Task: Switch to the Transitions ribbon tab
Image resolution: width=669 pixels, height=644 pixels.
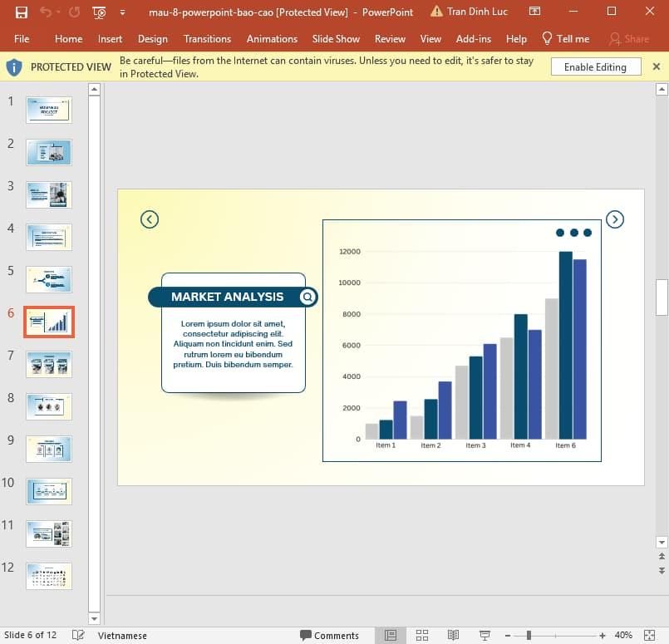Action: [207, 38]
